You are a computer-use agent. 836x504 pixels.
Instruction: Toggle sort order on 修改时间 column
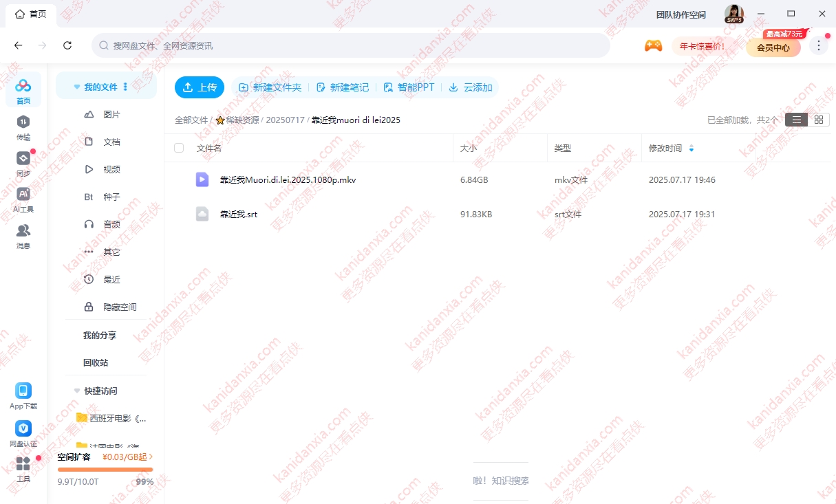tap(691, 149)
